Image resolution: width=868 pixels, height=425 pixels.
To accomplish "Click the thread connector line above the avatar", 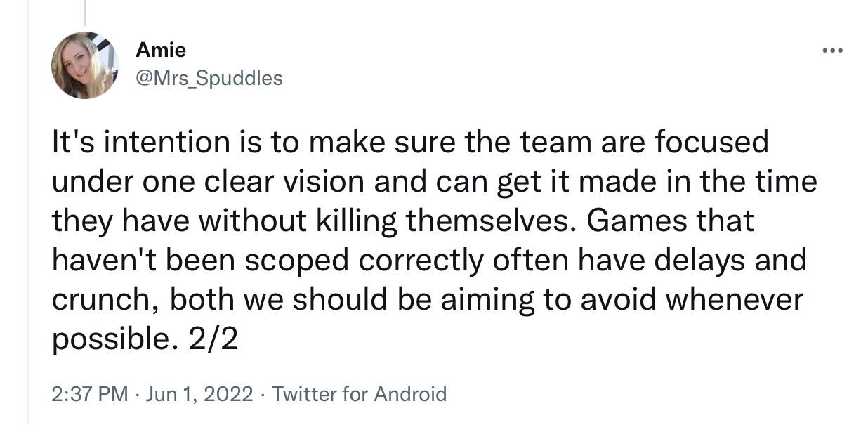I will click(x=85, y=13).
